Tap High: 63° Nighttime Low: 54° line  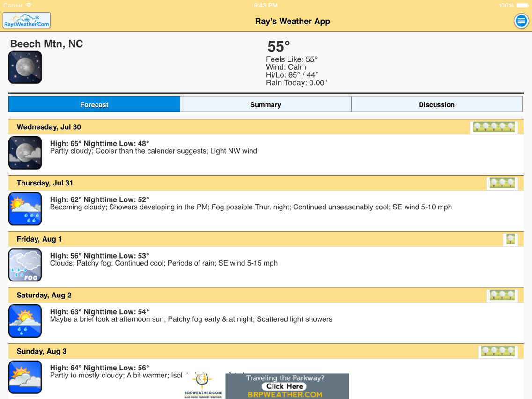(99, 312)
